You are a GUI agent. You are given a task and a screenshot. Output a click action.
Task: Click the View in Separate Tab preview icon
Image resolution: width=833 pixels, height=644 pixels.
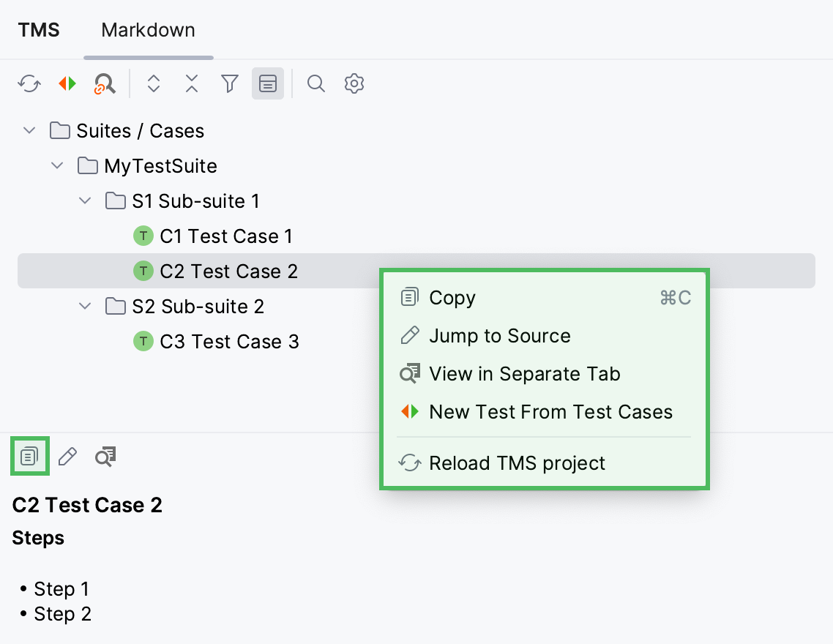105,456
